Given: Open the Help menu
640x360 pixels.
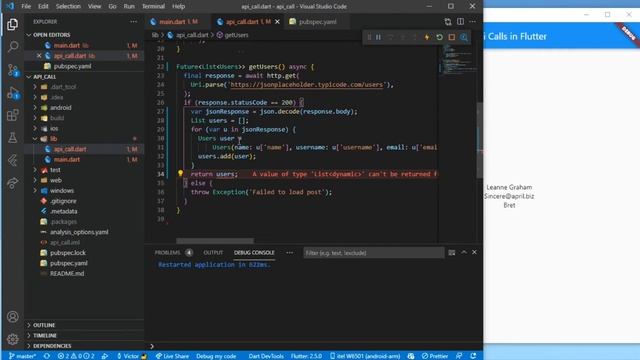Looking at the screenshot, I should [178, 7].
